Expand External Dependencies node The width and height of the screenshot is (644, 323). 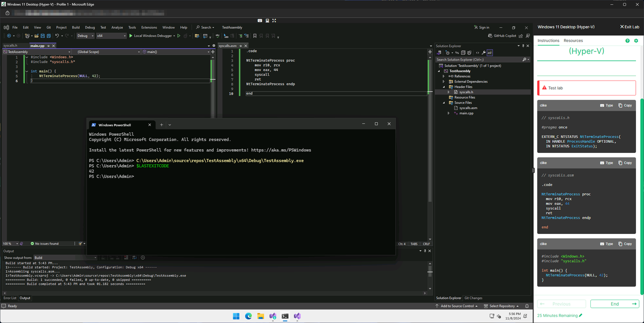pyautogui.click(x=444, y=82)
